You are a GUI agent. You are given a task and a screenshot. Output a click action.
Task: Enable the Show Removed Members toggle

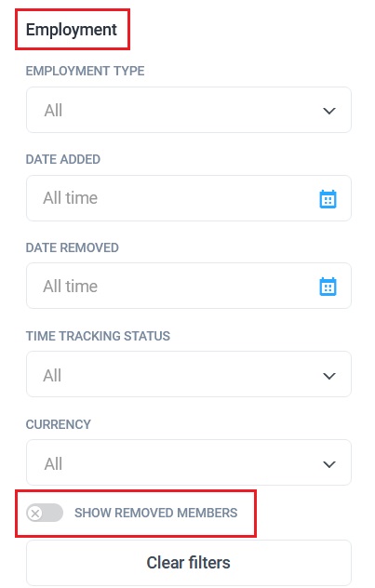coord(45,513)
